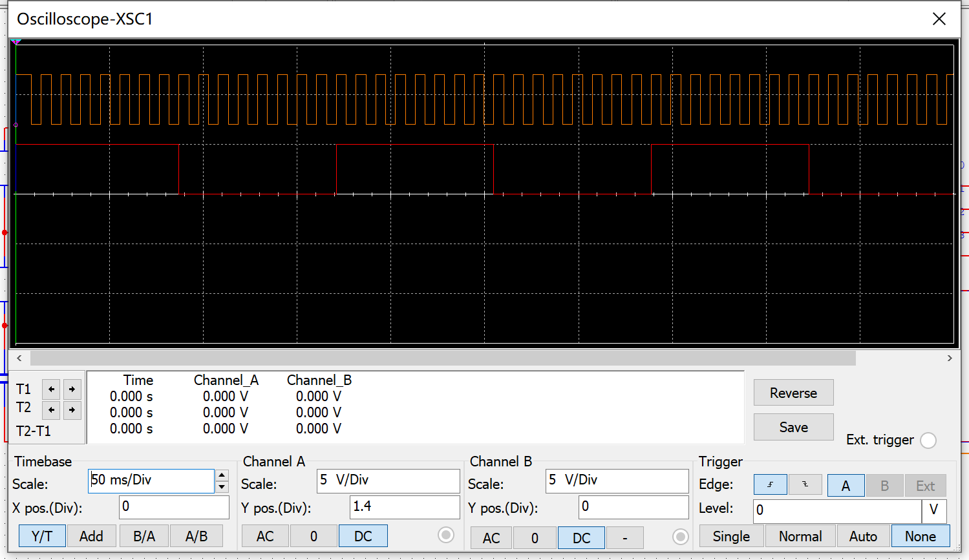Image resolution: width=969 pixels, height=560 pixels.
Task: Edit Channel B Y pos field
Action: [634, 507]
